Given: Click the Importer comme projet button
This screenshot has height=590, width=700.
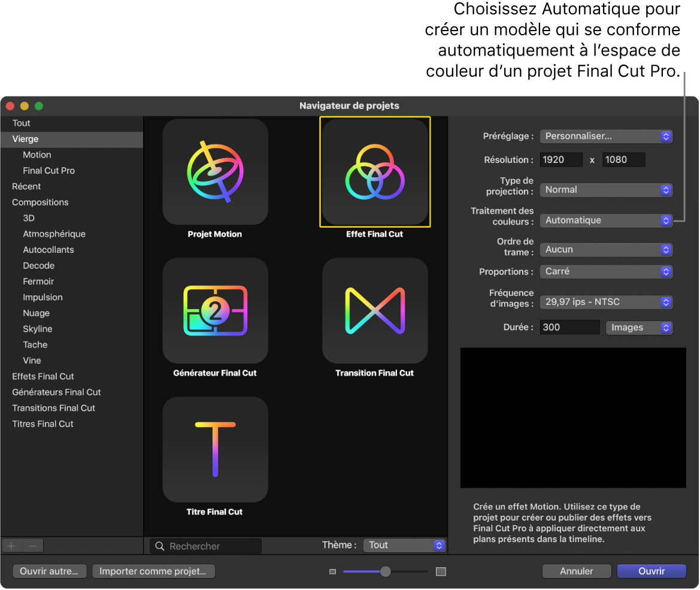Looking at the screenshot, I should [153, 571].
